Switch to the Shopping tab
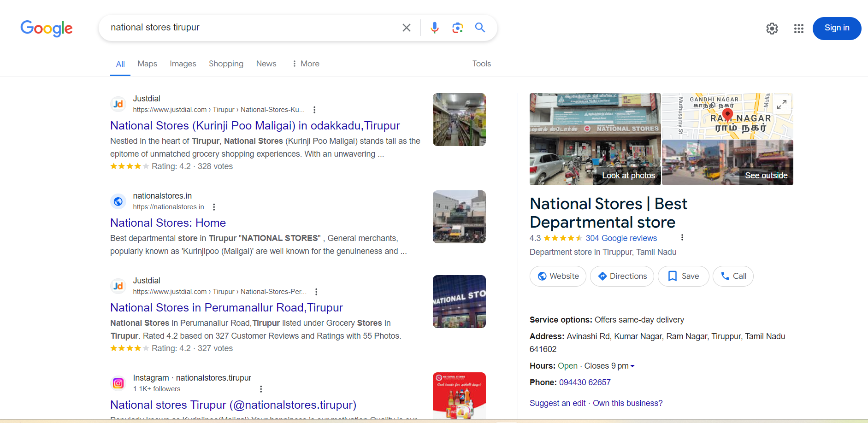This screenshot has height=423, width=868. pyautogui.click(x=226, y=64)
